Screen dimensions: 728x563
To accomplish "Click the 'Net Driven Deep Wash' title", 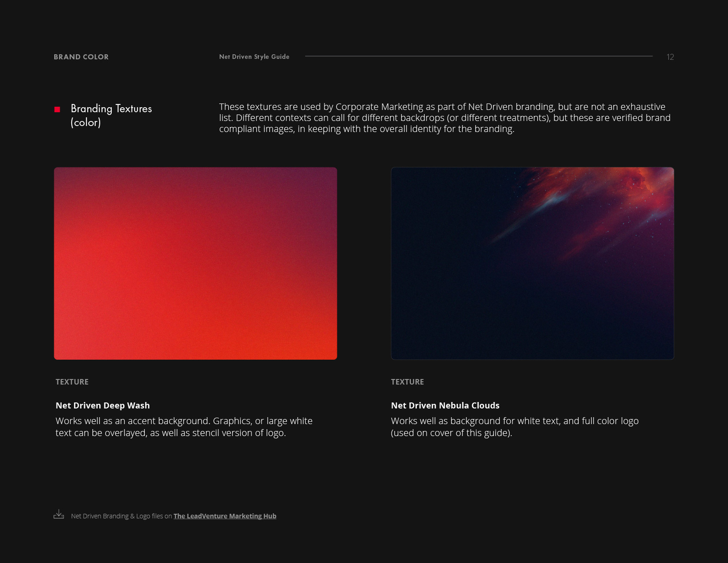I will click(x=102, y=405).
